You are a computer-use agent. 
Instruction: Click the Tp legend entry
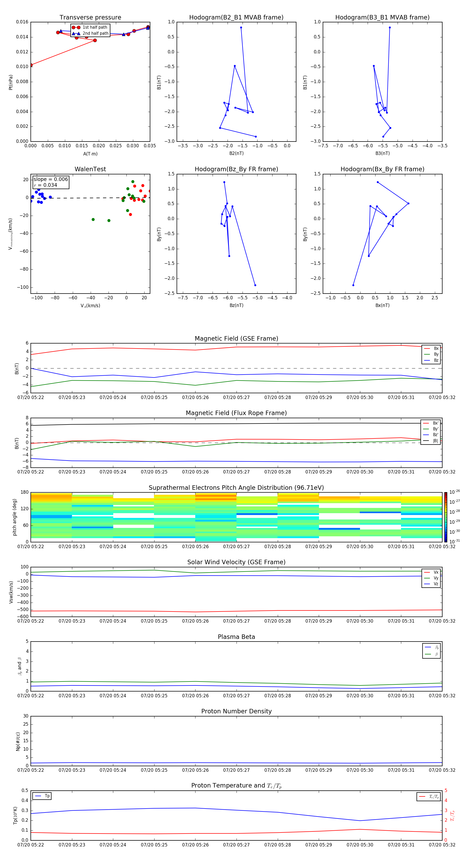point(42,796)
